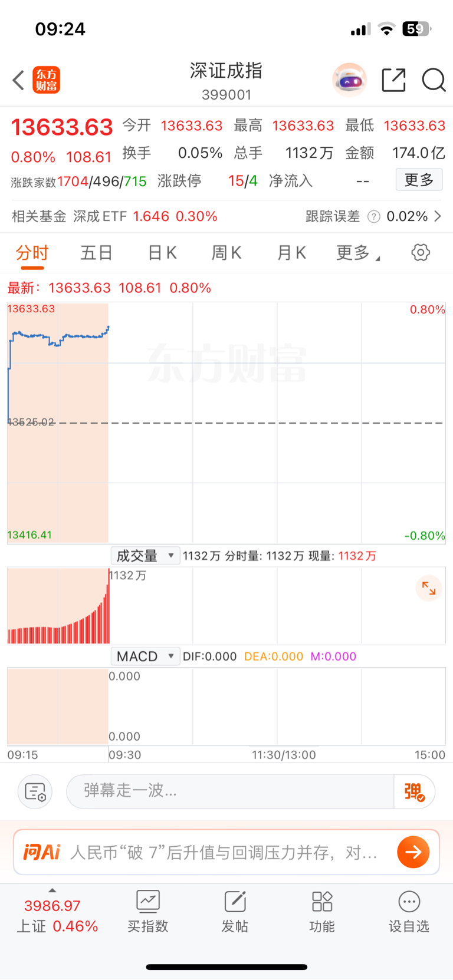Image resolution: width=453 pixels, height=980 pixels.
Task: Tap the 更多 quote details button
Action: tap(419, 180)
